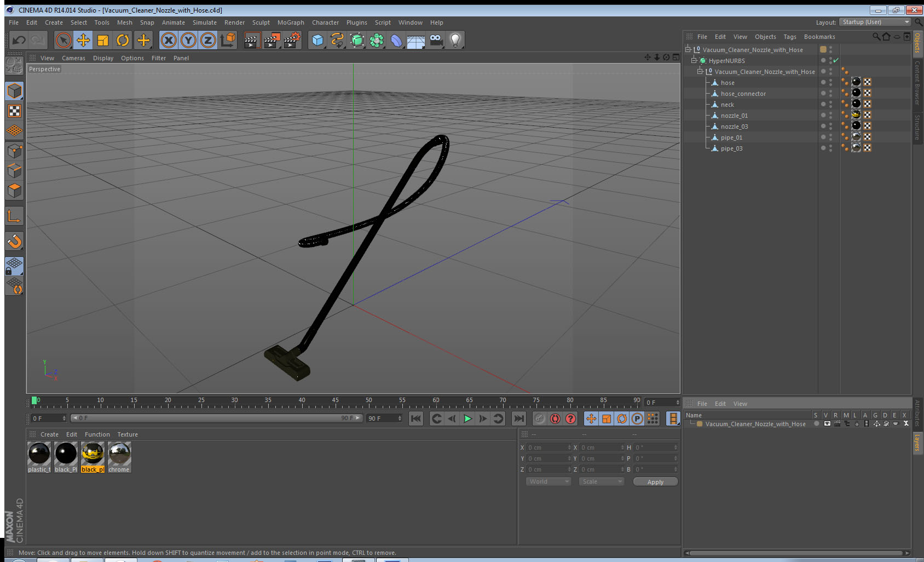The height and width of the screenshot is (562, 924).
Task: Open the Array modeling objects icon
Action: click(377, 40)
